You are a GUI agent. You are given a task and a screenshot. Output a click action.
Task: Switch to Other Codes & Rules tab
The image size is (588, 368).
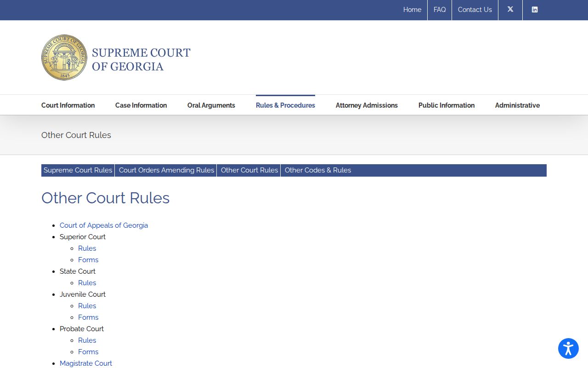[x=318, y=170]
